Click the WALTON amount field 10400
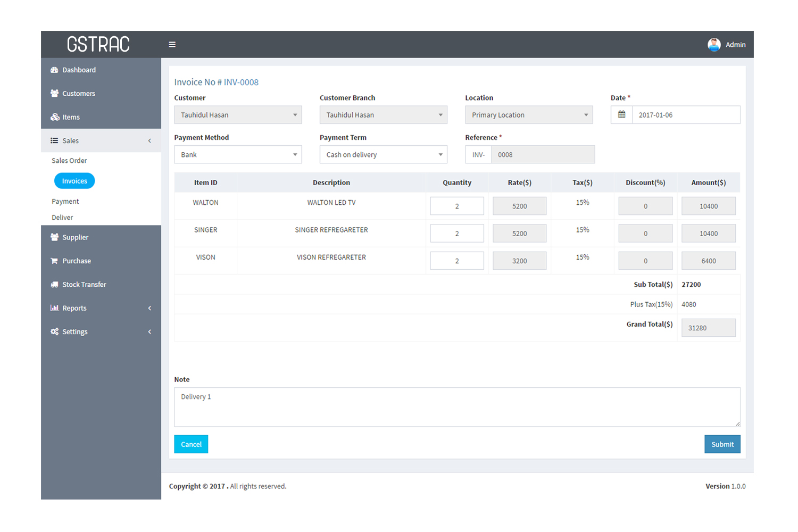The image size is (798, 532). click(x=709, y=206)
